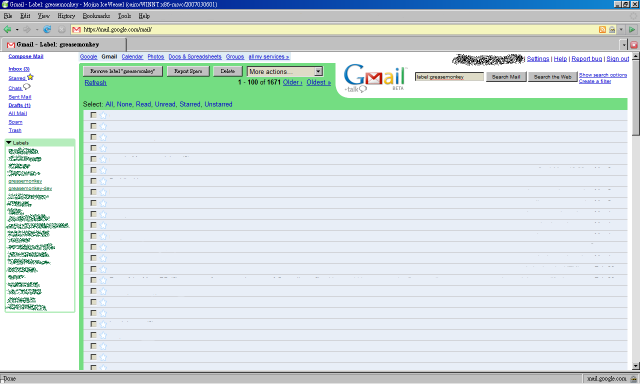640x384 pixels.
Task: Open the All Mail link
Action: pyautogui.click(x=18, y=113)
